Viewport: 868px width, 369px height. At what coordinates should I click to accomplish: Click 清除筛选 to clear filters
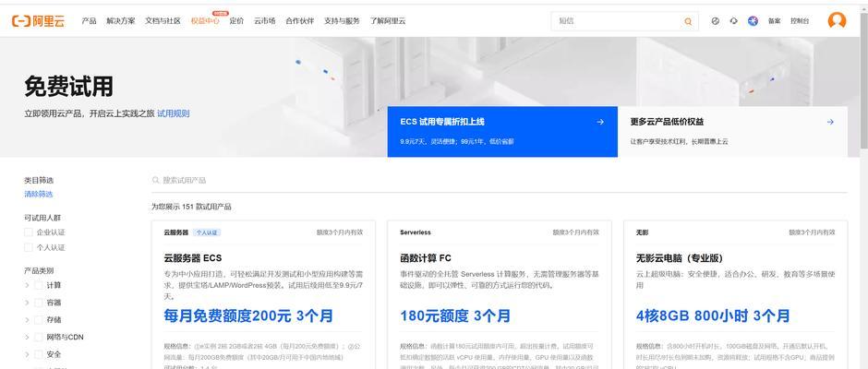pyautogui.click(x=38, y=194)
